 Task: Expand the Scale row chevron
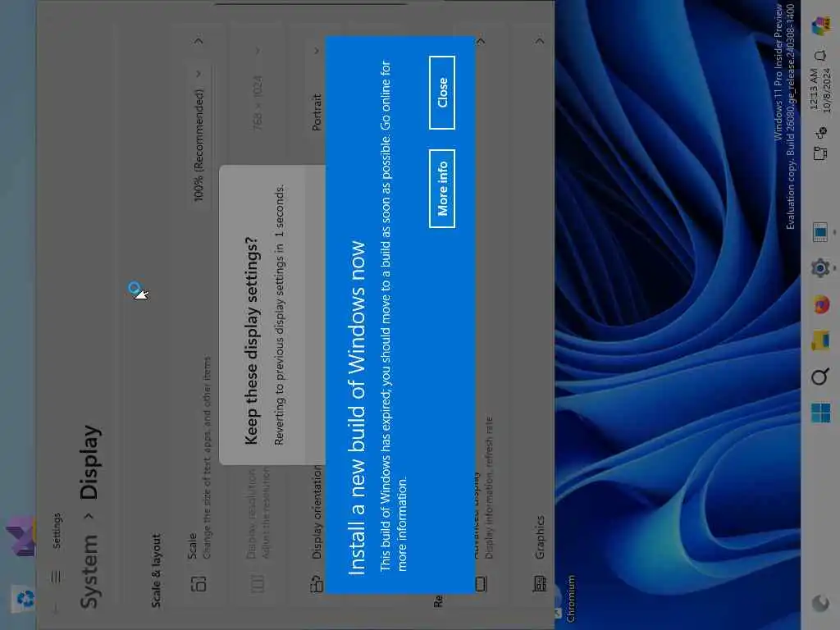199,41
